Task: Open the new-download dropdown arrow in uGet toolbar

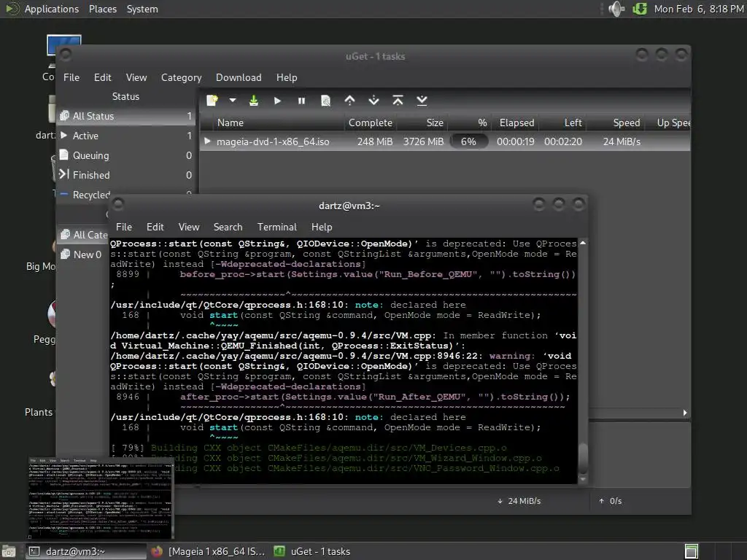Action: [x=233, y=101]
